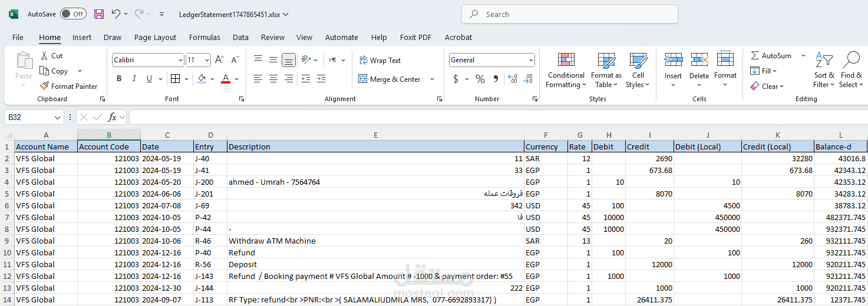Click Middle Align icon
The height and width of the screenshot is (306, 868).
[273, 59]
